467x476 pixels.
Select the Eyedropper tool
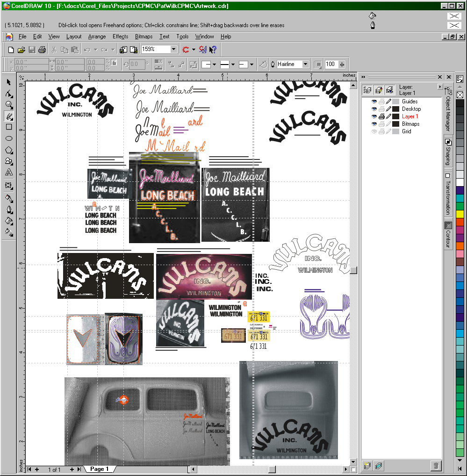9,199
